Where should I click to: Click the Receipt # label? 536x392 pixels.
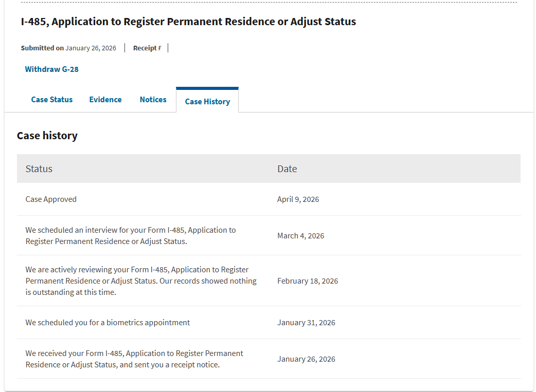pos(147,48)
